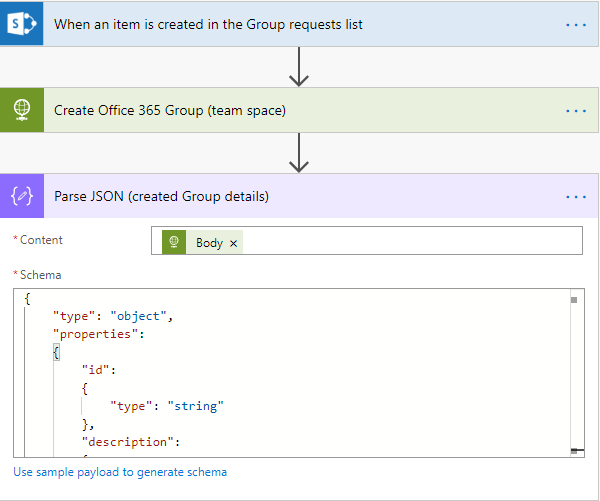Screen dimensions: 600x501
Task: Click the "type": "string" line in the schema
Action: pos(167,406)
